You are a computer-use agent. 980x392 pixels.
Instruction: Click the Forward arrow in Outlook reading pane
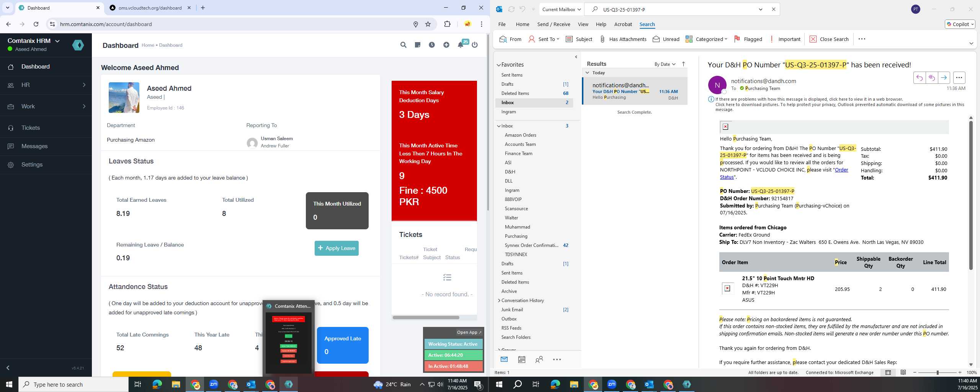click(x=944, y=78)
